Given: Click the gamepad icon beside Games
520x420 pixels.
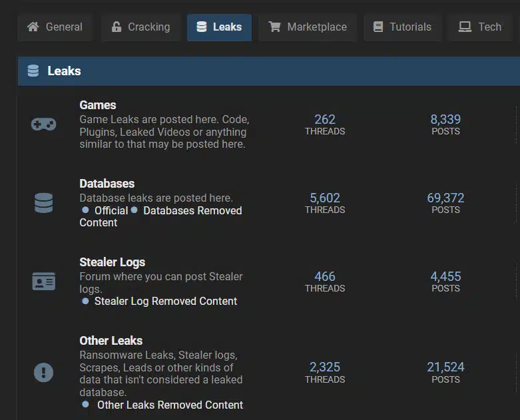Looking at the screenshot, I should [x=43, y=124].
